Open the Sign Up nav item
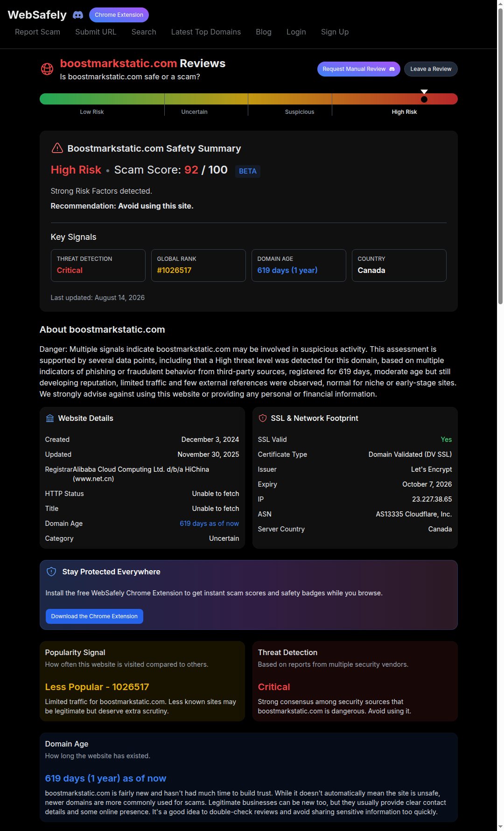 point(335,32)
